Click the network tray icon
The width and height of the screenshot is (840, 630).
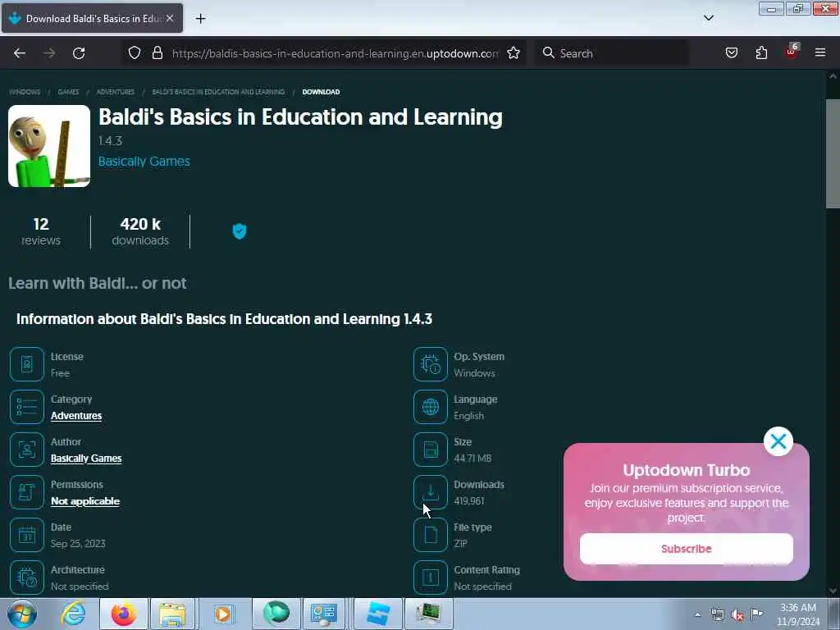click(x=718, y=615)
